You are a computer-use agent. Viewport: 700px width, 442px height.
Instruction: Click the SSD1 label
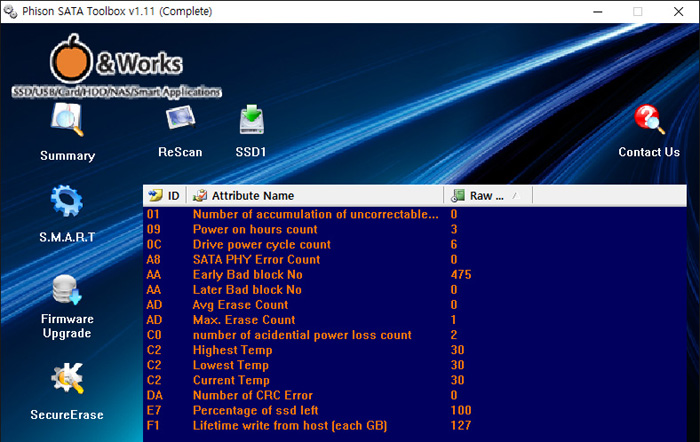point(251,152)
